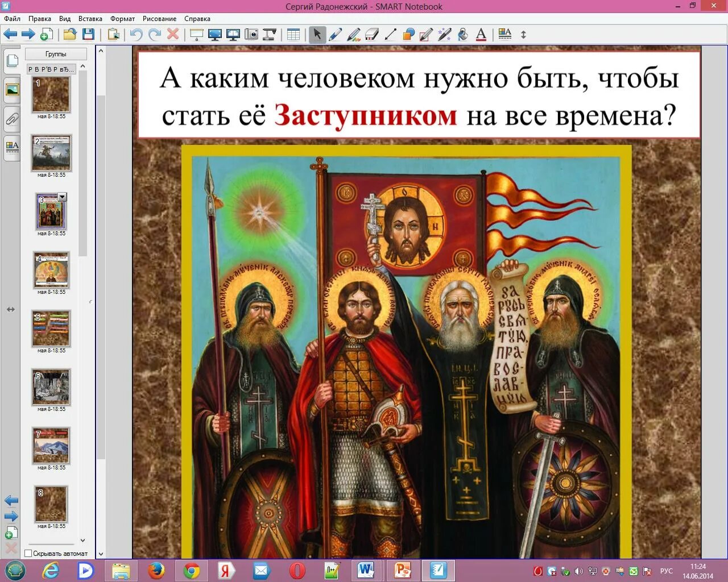Image resolution: width=728 pixels, height=582 pixels.
Task: Select page 4 thumbnail
Action: (51, 270)
